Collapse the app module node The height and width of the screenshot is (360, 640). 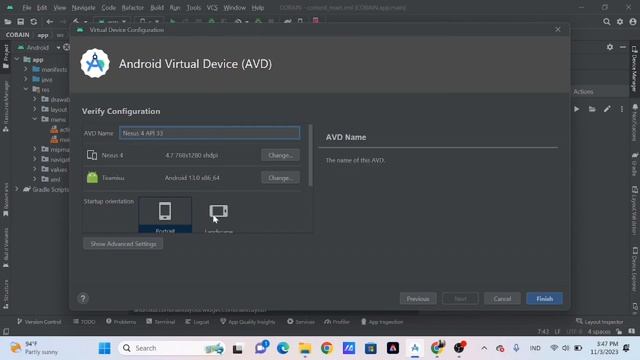coord(17,60)
